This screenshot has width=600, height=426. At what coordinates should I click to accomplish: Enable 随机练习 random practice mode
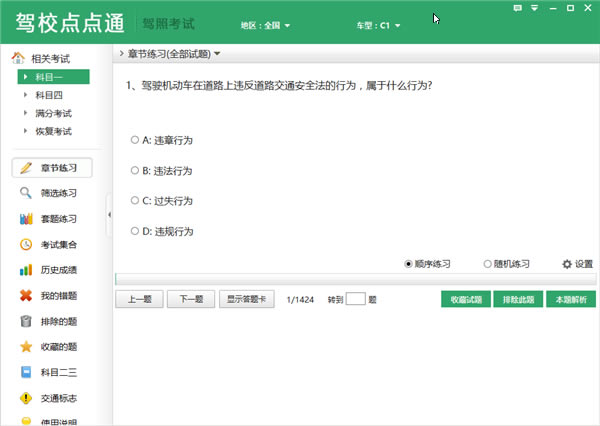pos(487,264)
